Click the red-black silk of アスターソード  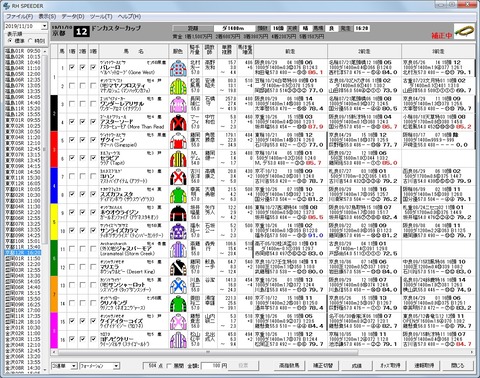tap(178, 122)
